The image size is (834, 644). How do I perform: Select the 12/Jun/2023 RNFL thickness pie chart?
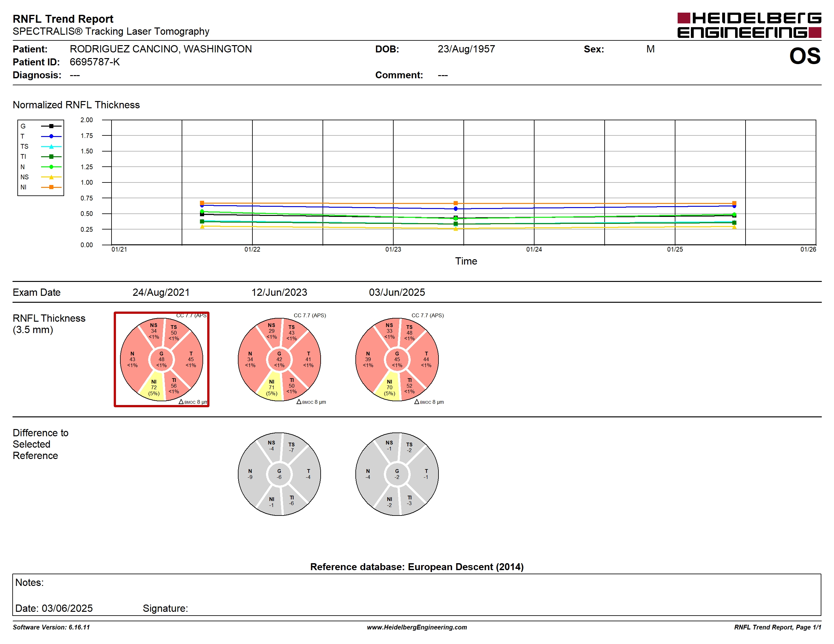(279, 359)
